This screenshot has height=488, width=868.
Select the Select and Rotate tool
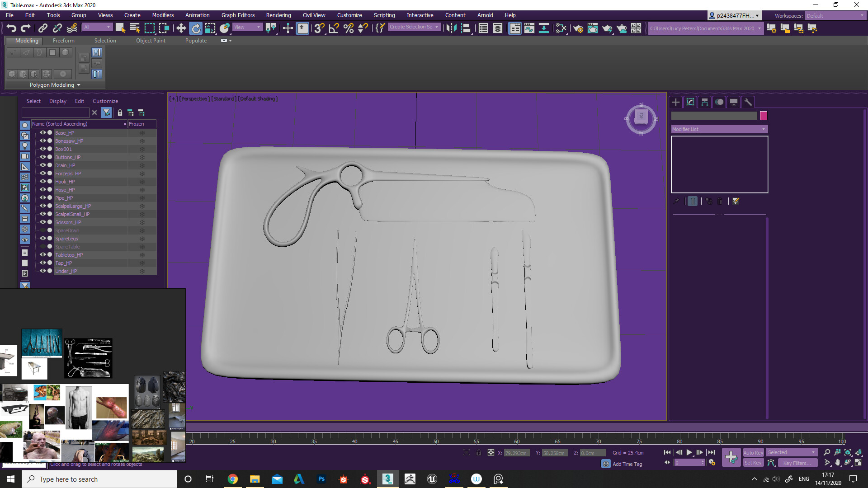pos(196,28)
